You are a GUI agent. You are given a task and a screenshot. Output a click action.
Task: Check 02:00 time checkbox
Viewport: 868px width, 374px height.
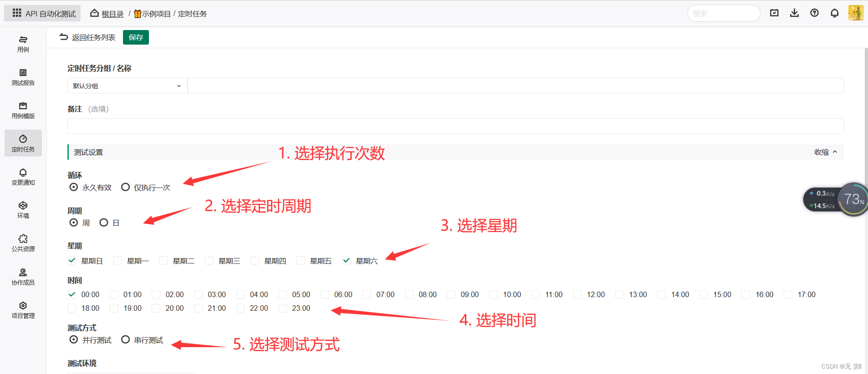click(x=156, y=294)
